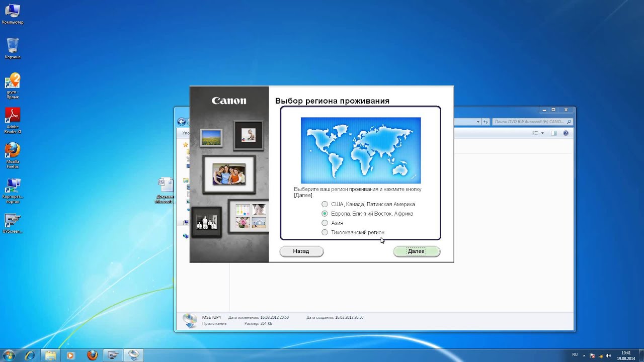Launch Windows Media Player from taskbar
The width and height of the screenshot is (644, 362).
click(x=70, y=355)
